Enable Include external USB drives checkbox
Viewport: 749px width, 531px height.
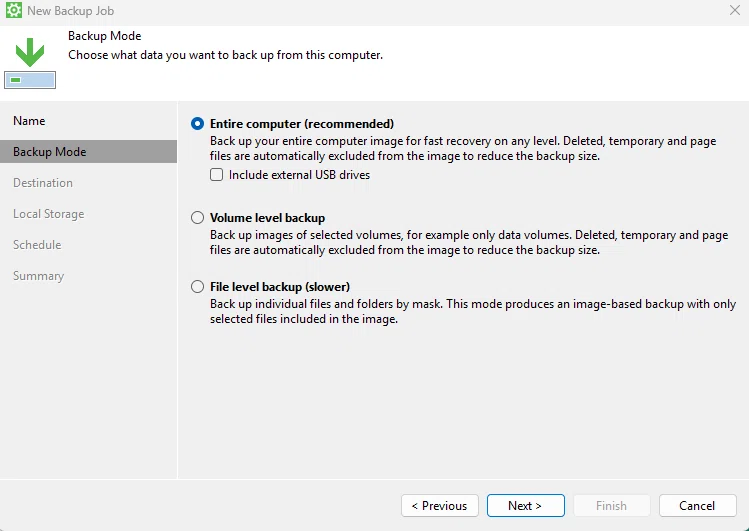(216, 175)
